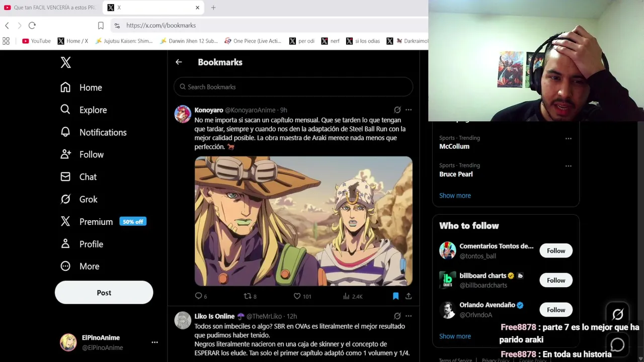Open 'per odi' bookmark

coord(302,41)
